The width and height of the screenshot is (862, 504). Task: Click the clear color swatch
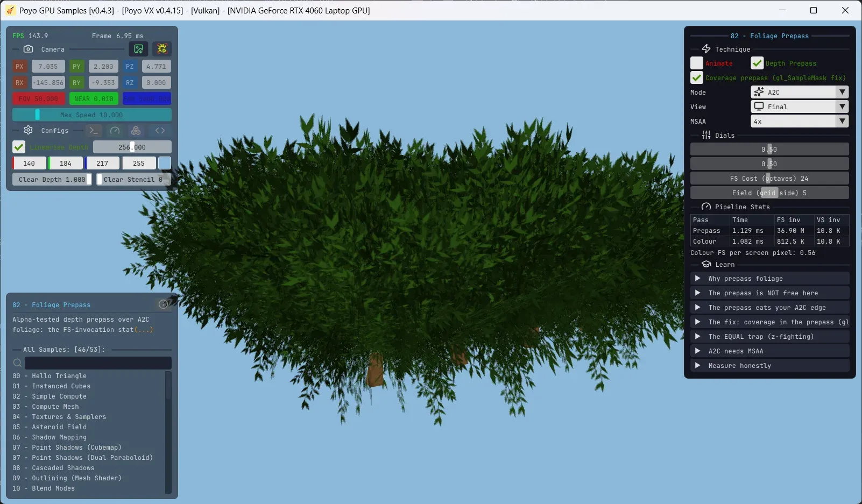pyautogui.click(x=165, y=163)
